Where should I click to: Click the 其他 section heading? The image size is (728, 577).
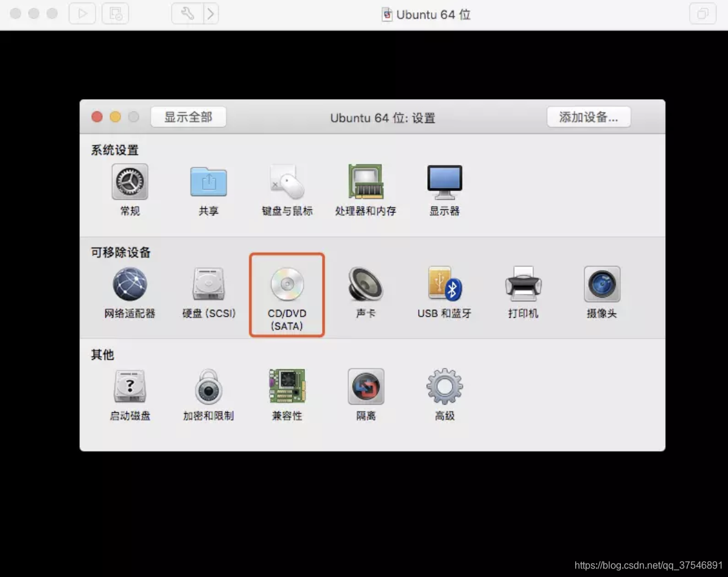[x=103, y=355]
